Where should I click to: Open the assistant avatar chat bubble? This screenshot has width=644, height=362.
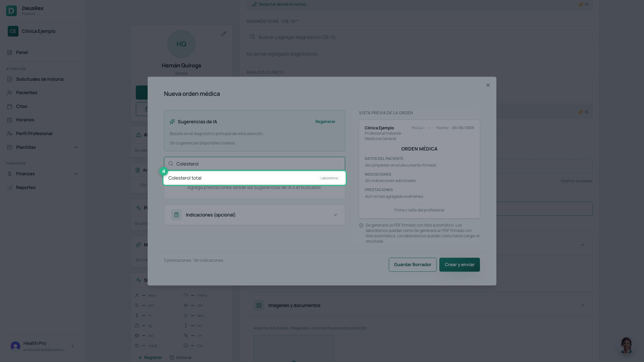click(x=626, y=345)
